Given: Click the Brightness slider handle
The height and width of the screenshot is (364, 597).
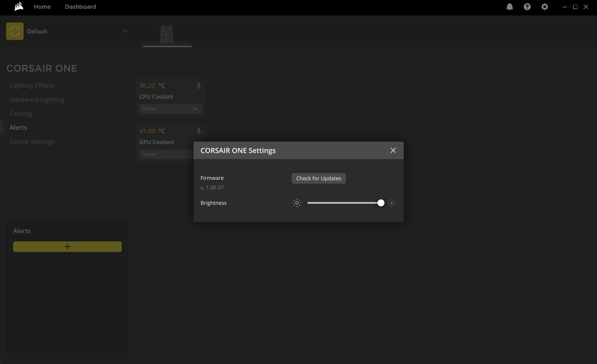Looking at the screenshot, I should [x=381, y=203].
